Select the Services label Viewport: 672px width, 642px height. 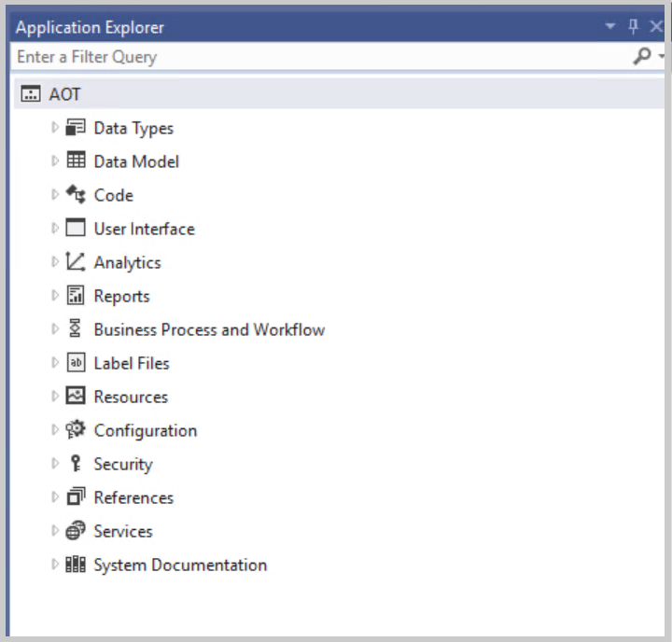point(123,532)
